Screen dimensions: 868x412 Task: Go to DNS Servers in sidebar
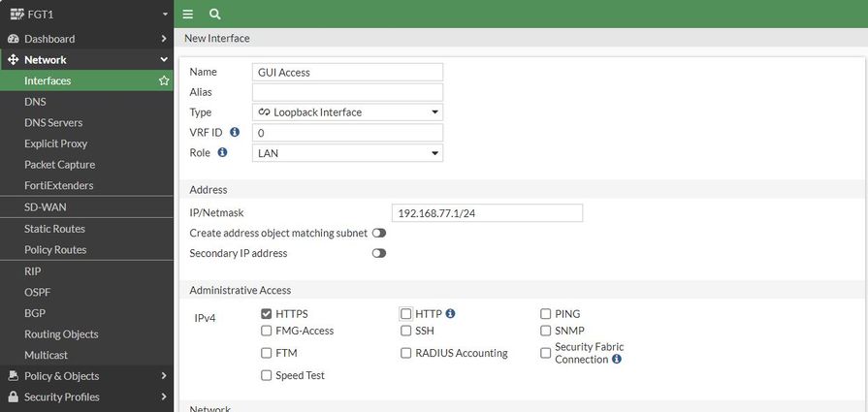pos(53,123)
